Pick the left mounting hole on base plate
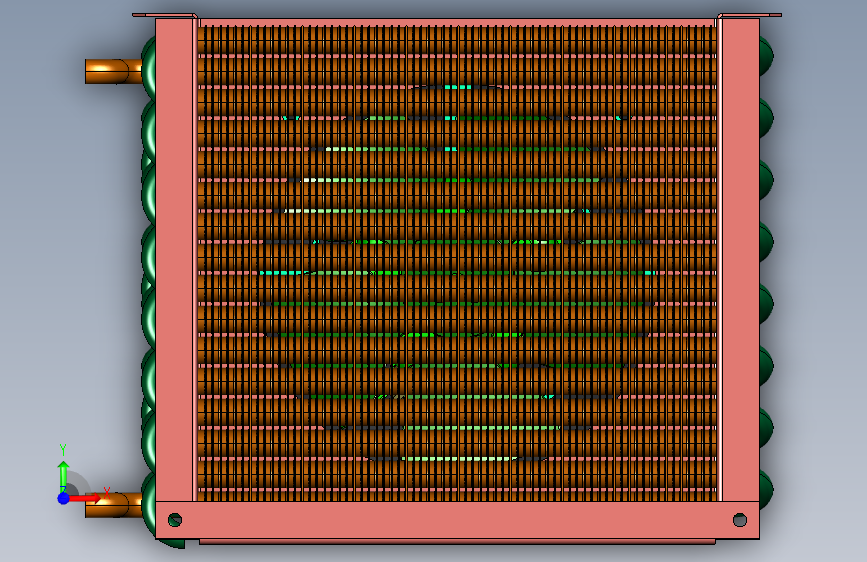867x562 pixels. (175, 519)
